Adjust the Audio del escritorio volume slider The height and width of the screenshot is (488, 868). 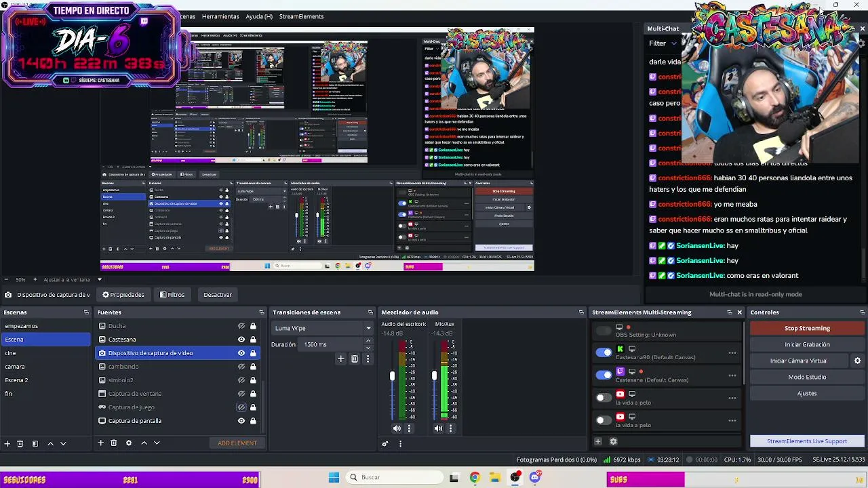coord(392,376)
